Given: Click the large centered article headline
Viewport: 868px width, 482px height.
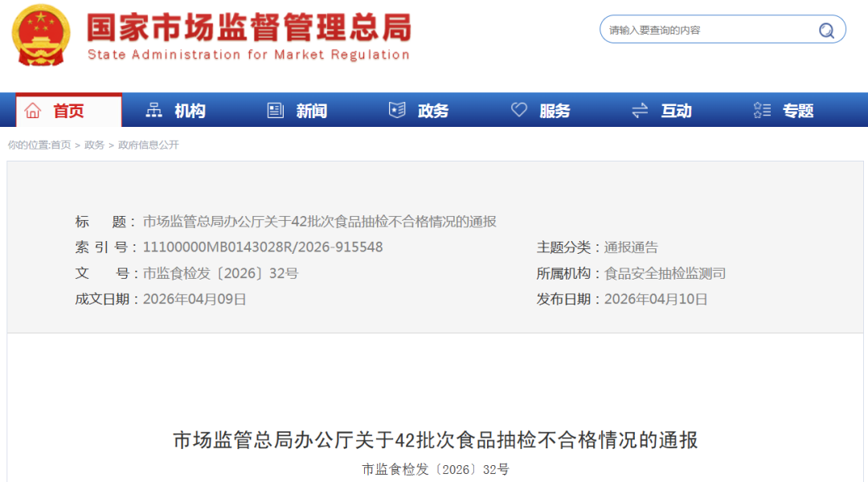Looking at the screenshot, I should tap(436, 440).
